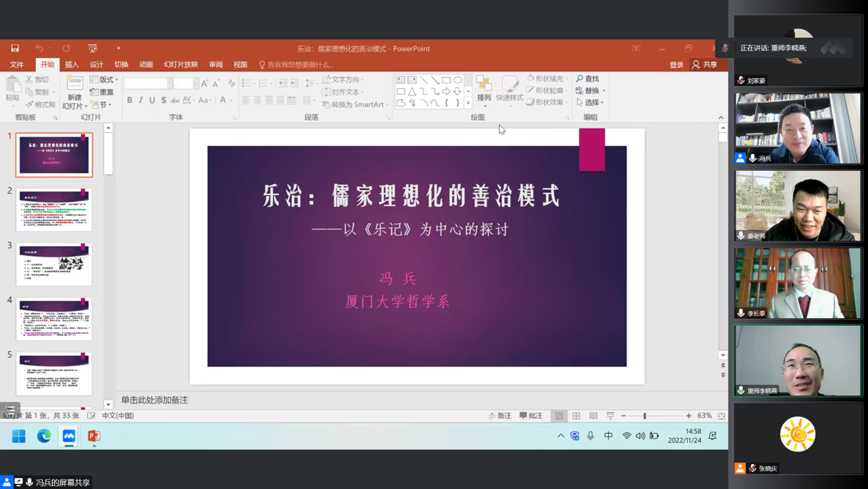The height and width of the screenshot is (489, 868).
Task: Toggle the Comments (批注) pane
Action: pyautogui.click(x=531, y=416)
